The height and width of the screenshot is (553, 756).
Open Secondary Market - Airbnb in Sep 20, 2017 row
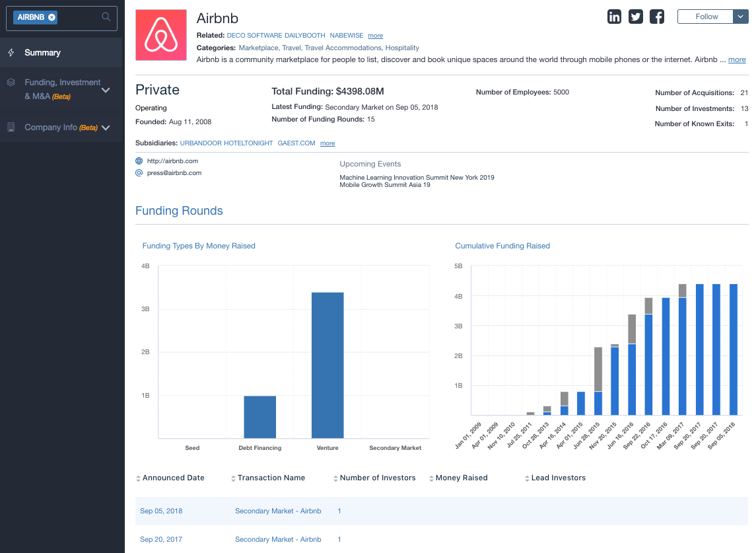pos(278,540)
